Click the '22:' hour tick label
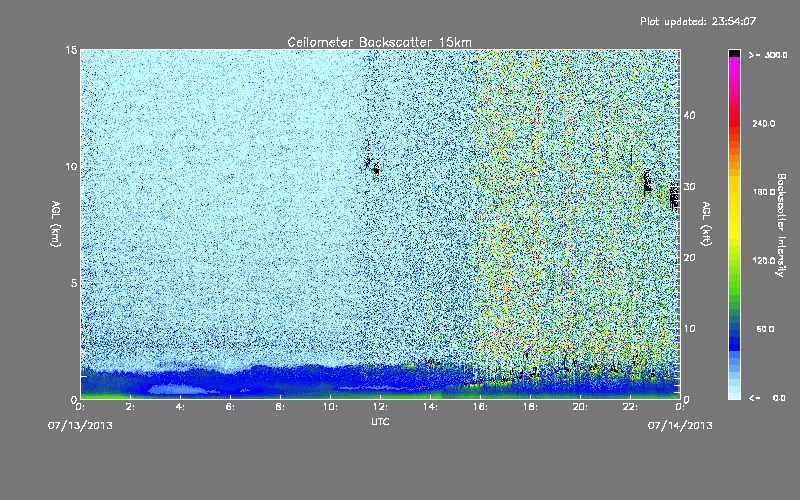The width and height of the screenshot is (800, 500). click(x=630, y=407)
